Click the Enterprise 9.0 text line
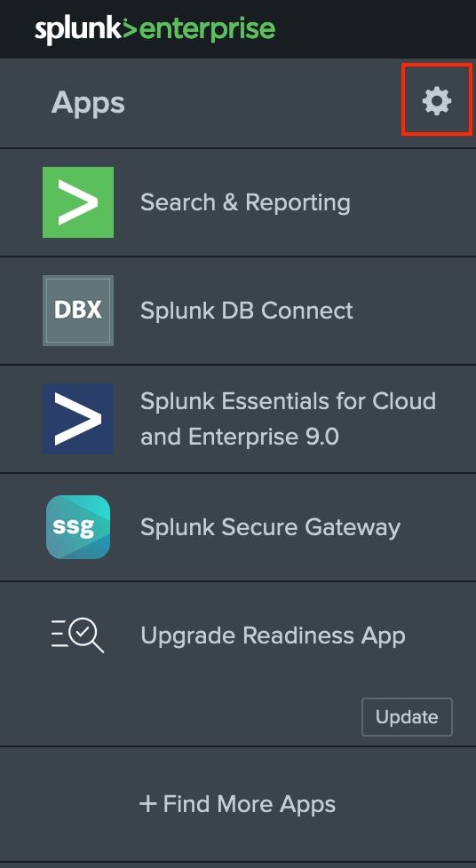 coord(240,438)
